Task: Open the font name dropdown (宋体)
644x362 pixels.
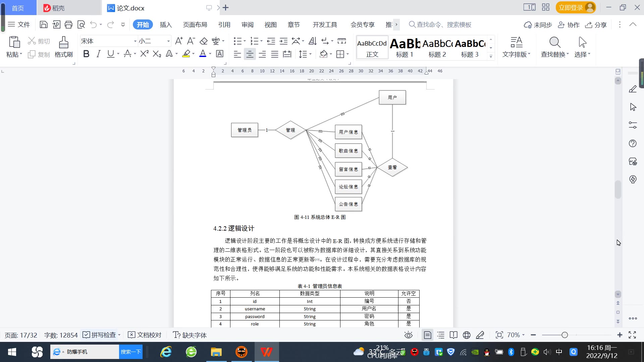Action: pos(135,41)
